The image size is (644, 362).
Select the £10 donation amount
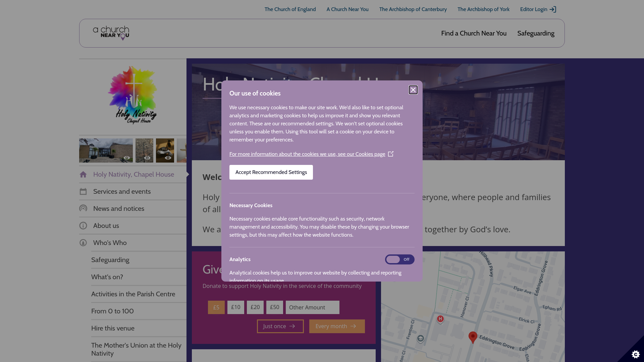236,307
